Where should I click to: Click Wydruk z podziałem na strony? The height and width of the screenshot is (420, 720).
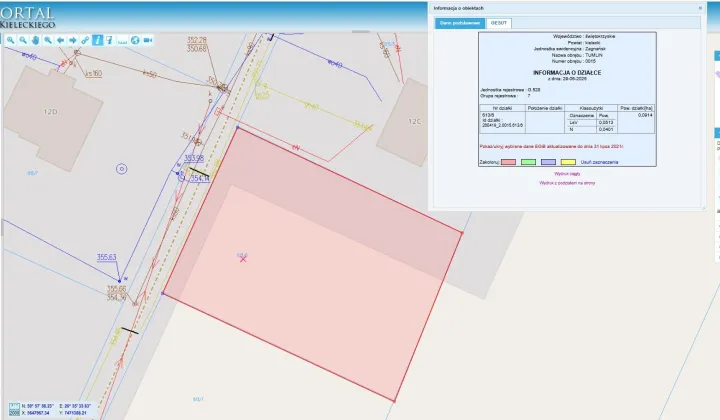(x=567, y=183)
